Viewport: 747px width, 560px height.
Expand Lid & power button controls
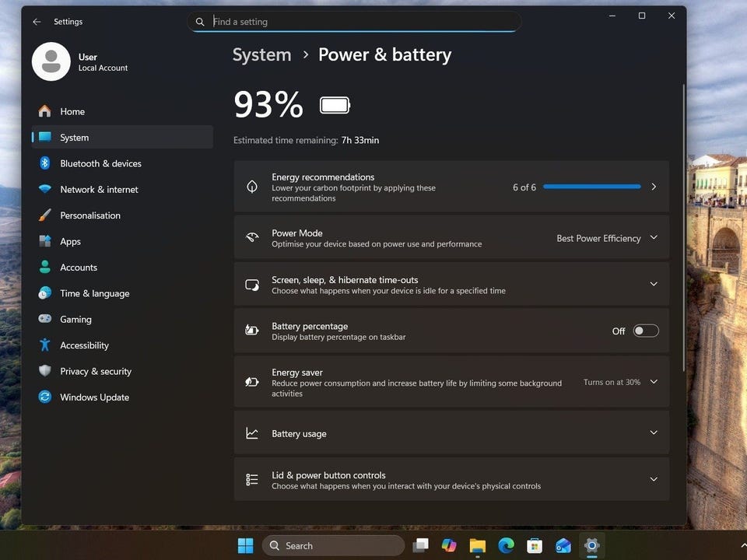pos(653,480)
